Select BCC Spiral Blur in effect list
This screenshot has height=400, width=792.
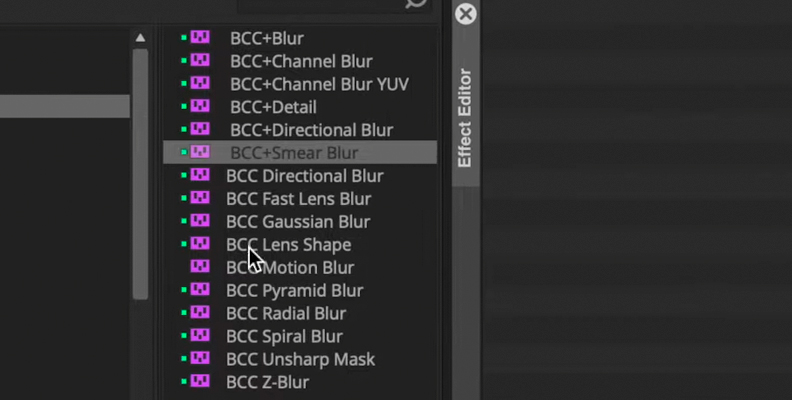284,336
